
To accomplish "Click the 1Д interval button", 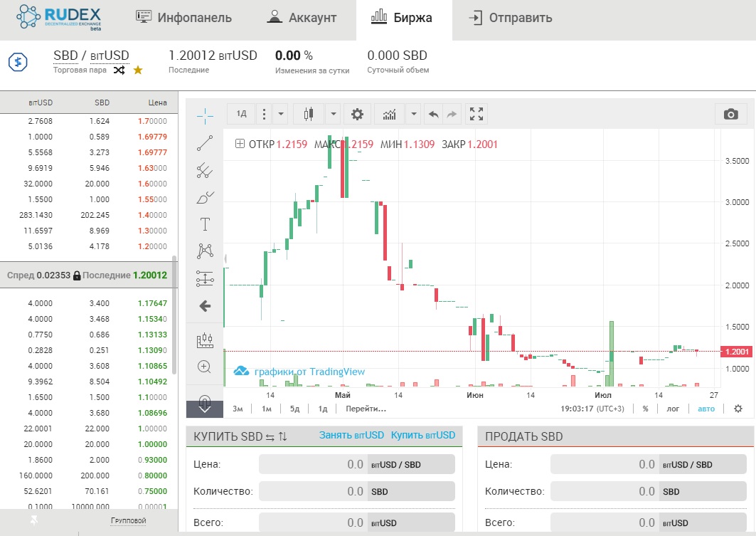I will (242, 115).
